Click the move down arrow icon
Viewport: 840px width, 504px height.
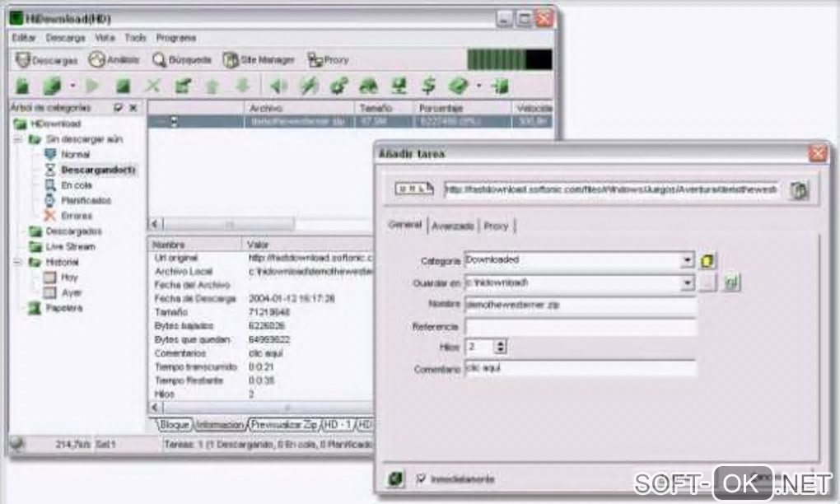(243, 85)
